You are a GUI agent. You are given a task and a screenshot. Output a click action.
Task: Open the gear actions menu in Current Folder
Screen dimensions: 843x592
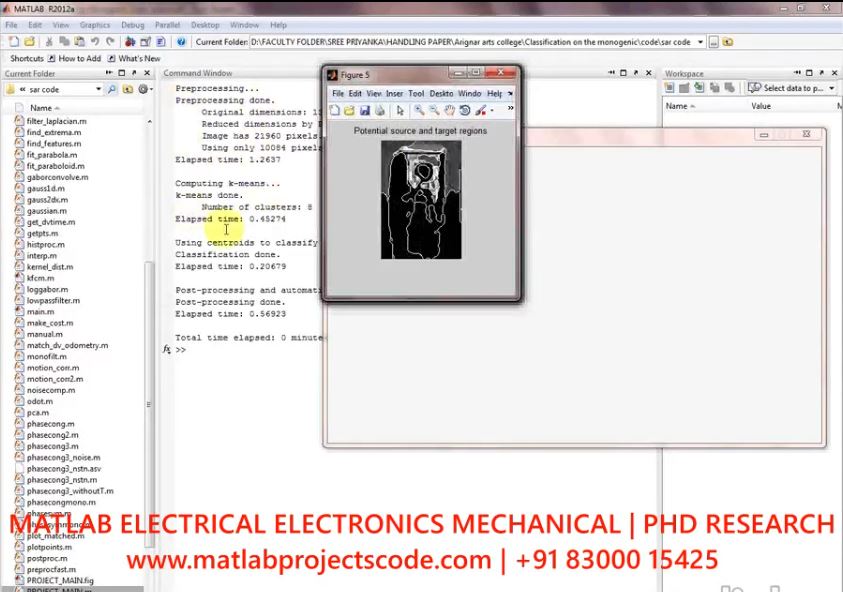[143, 89]
